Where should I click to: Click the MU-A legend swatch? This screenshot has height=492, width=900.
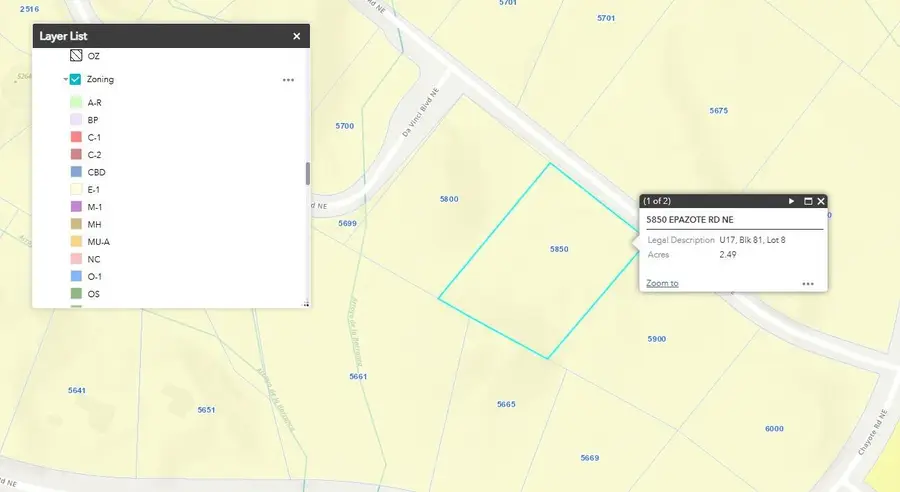pyautogui.click(x=75, y=242)
